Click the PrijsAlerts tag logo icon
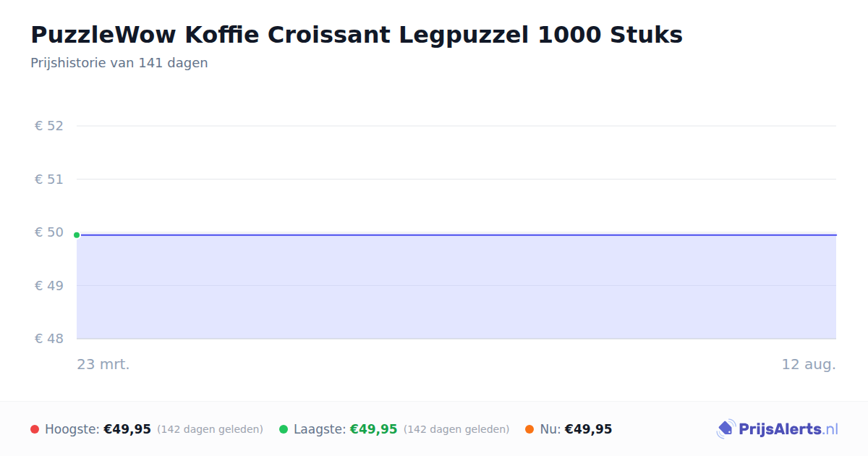Screen dimensions: 868x456 pyautogui.click(x=726, y=429)
